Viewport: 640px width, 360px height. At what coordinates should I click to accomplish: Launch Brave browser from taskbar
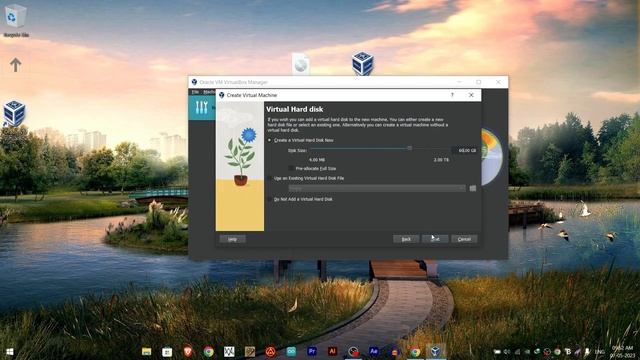[x=188, y=351]
